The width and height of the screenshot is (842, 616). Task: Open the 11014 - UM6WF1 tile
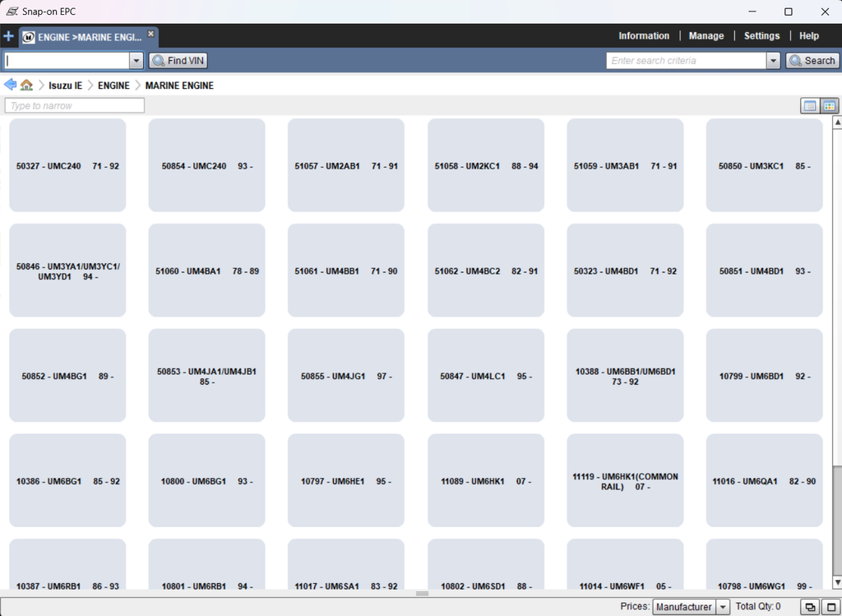coord(625,564)
